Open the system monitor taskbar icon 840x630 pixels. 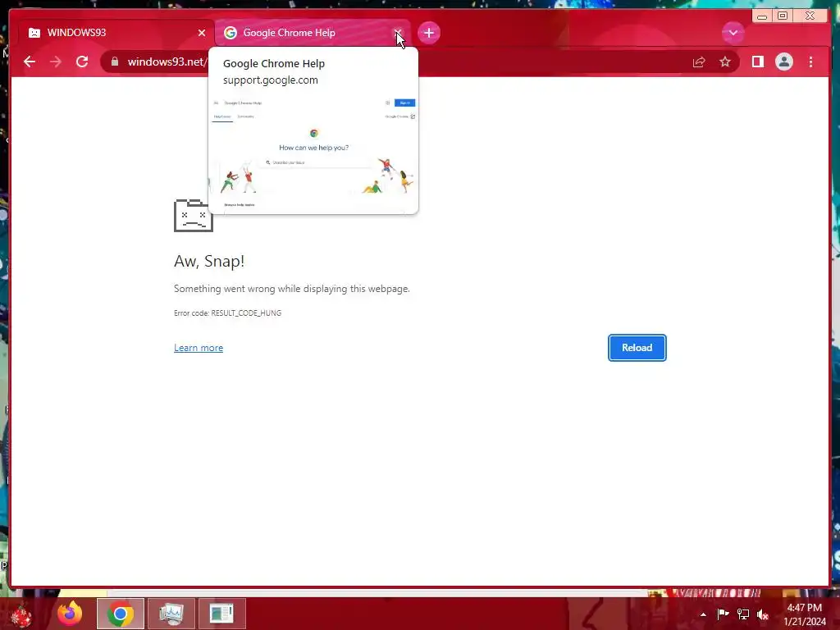[x=171, y=614]
